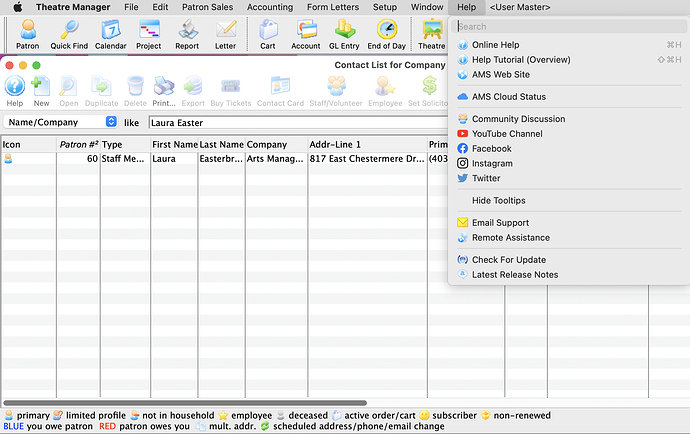Sort by Addr-Line 1 column header
This screenshot has height=434, width=690.
click(x=367, y=144)
